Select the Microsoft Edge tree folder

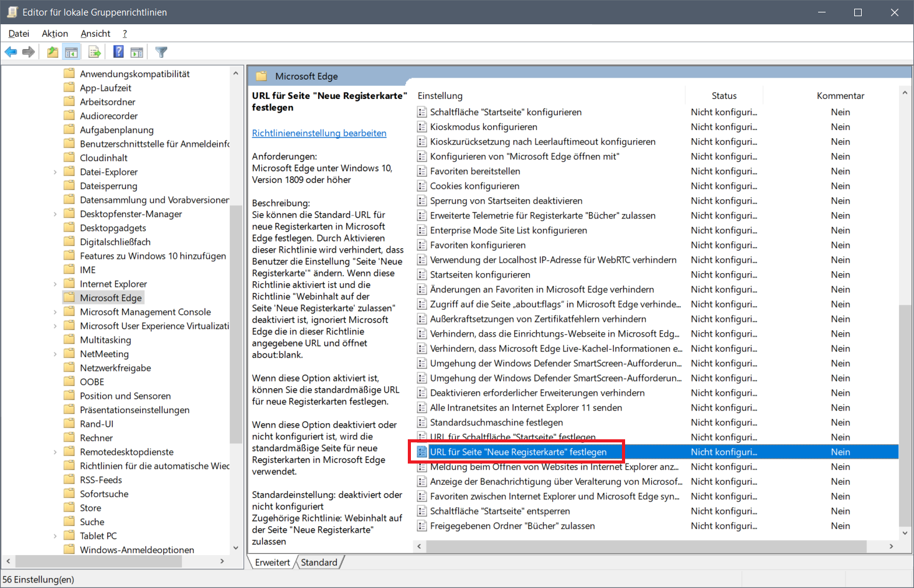pos(111,298)
